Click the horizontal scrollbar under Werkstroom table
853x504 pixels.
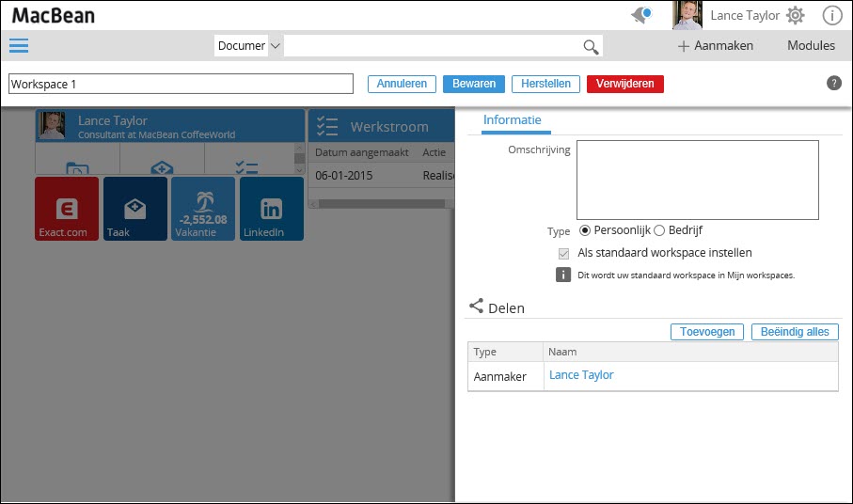coord(381,204)
